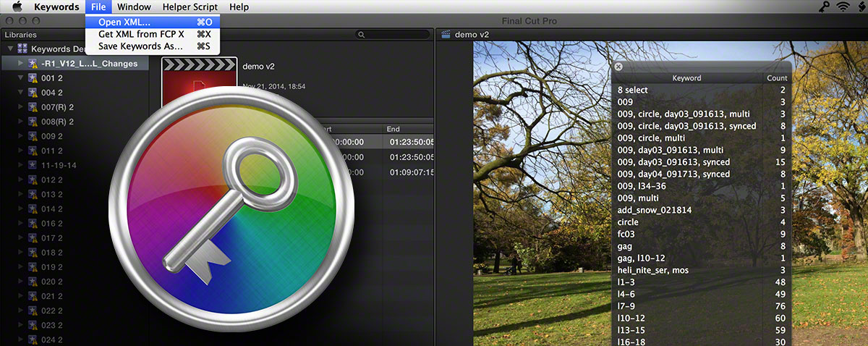Click the event icon beside 012 2

click(33, 179)
